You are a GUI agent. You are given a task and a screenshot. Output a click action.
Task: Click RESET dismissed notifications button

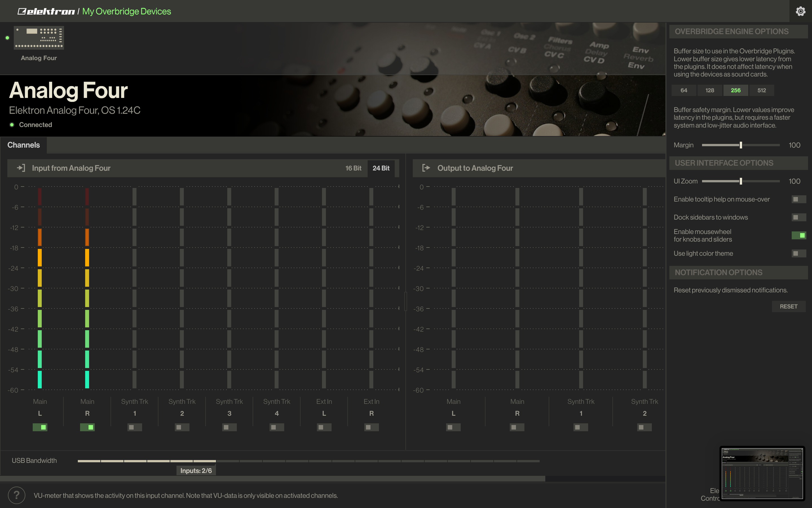[789, 306]
